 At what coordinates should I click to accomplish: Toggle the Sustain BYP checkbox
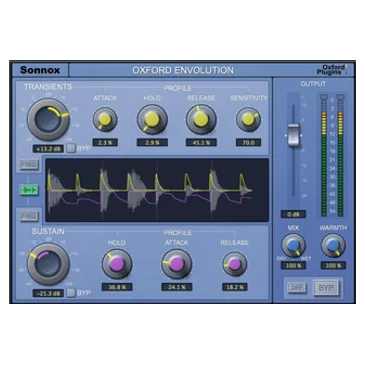coord(71,293)
